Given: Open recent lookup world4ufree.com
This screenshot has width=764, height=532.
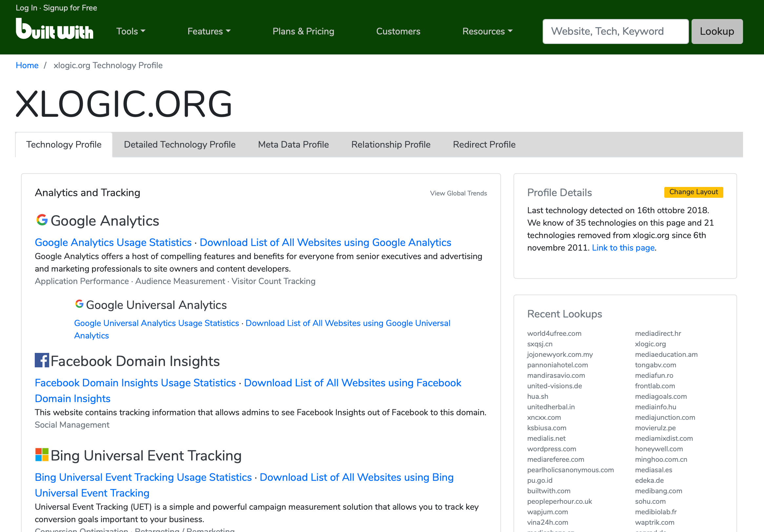Looking at the screenshot, I should [554, 333].
